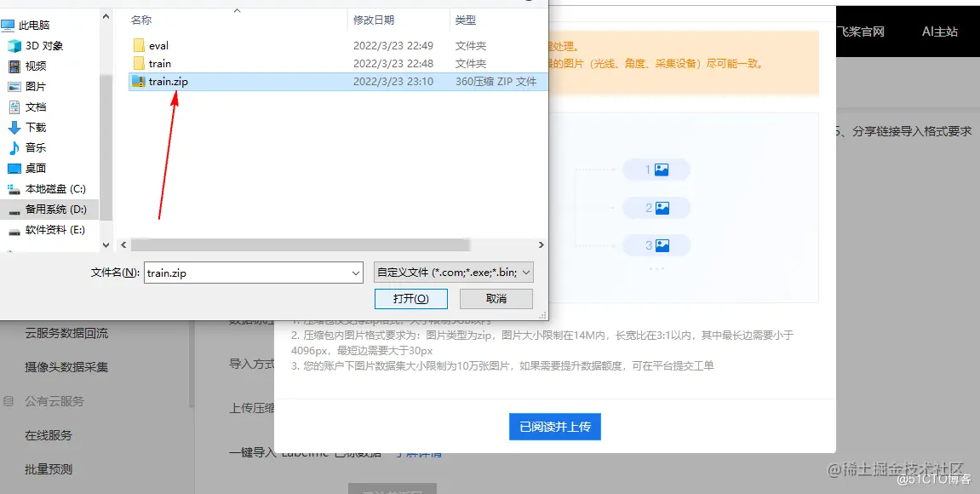Viewport: 980px width, 494px height.
Task: Click the eval folder name text
Action: pos(158,46)
